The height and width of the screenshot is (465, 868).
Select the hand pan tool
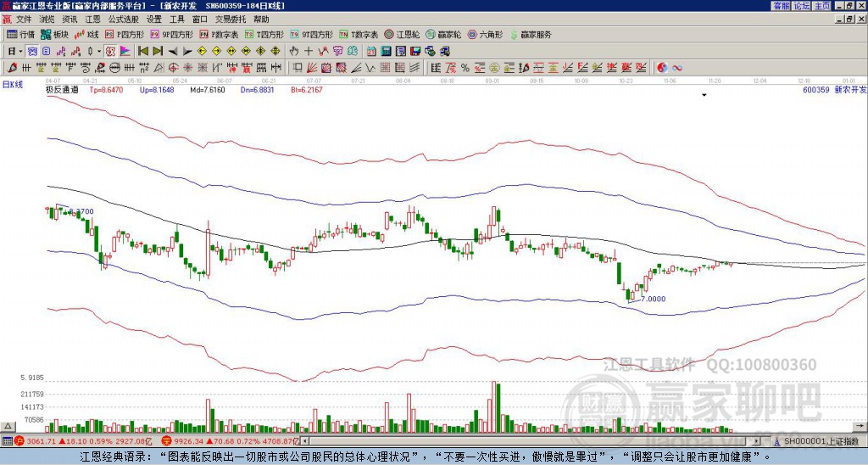click(294, 52)
